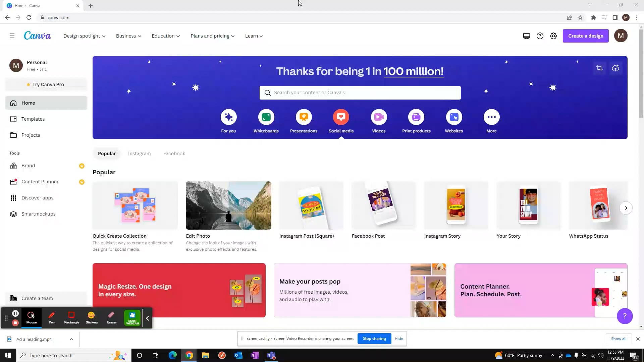644x362 pixels.
Task: Show hidden system tray icons
Action: click(x=552, y=355)
